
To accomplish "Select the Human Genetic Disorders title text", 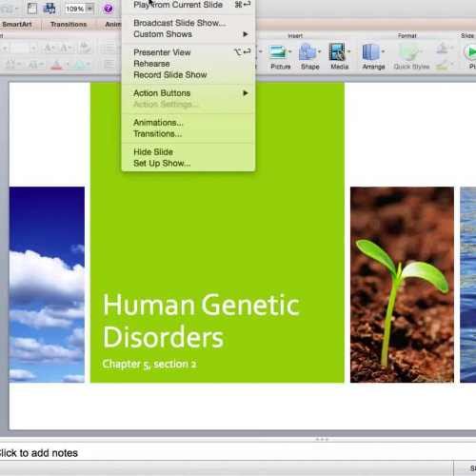I will (201, 321).
